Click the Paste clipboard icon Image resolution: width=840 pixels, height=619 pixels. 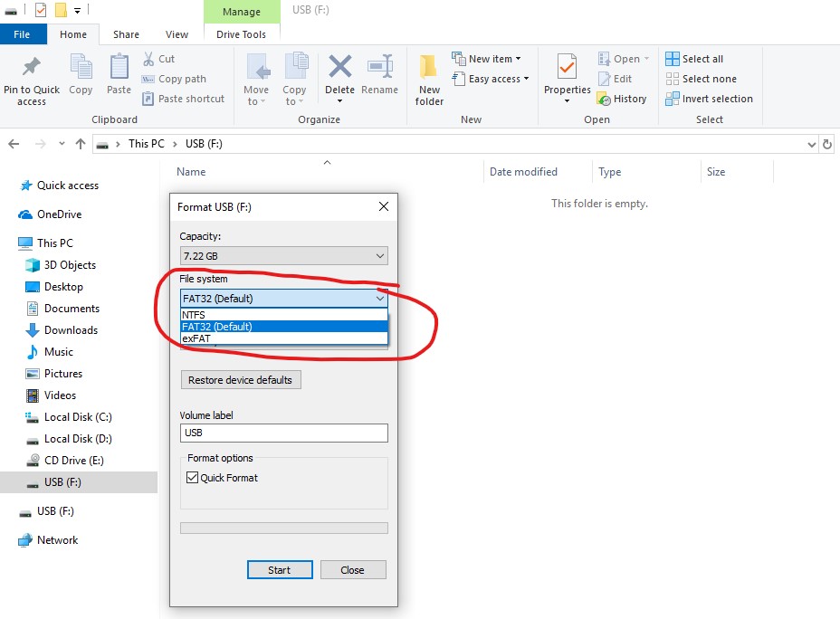coord(119,66)
